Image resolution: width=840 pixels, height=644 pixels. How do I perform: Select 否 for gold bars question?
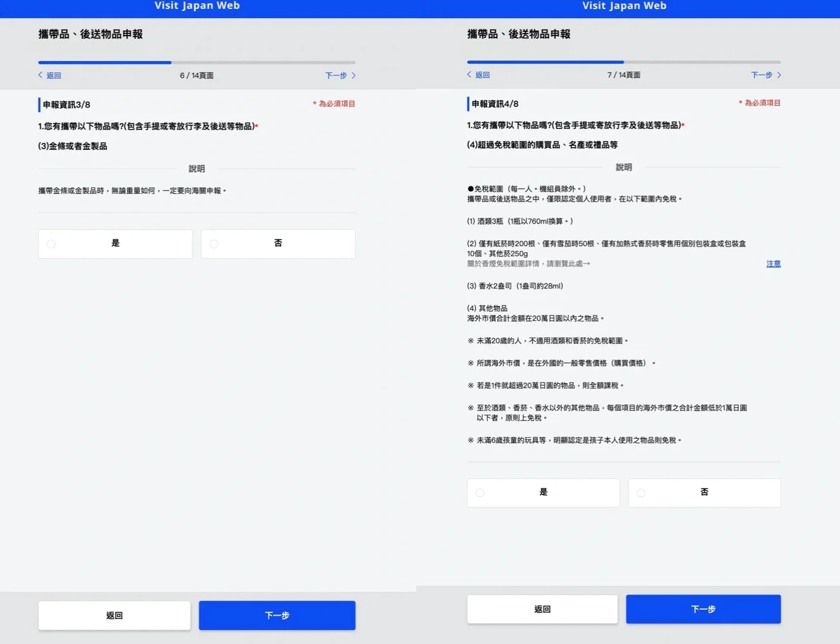coord(278,244)
